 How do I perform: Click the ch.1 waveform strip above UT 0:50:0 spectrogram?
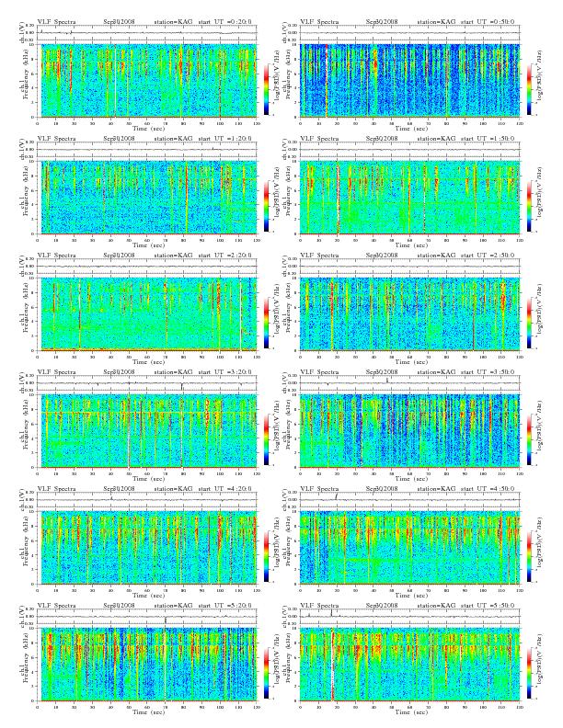coord(409,33)
